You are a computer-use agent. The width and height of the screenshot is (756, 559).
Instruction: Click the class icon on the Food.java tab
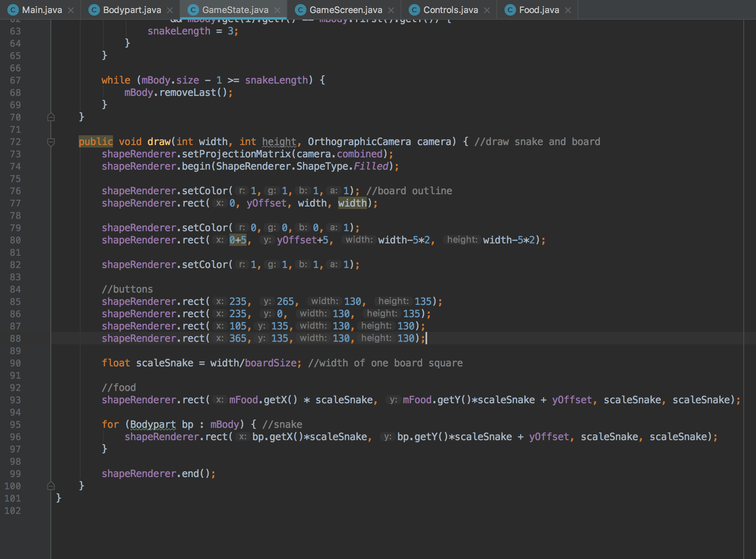[x=510, y=10]
